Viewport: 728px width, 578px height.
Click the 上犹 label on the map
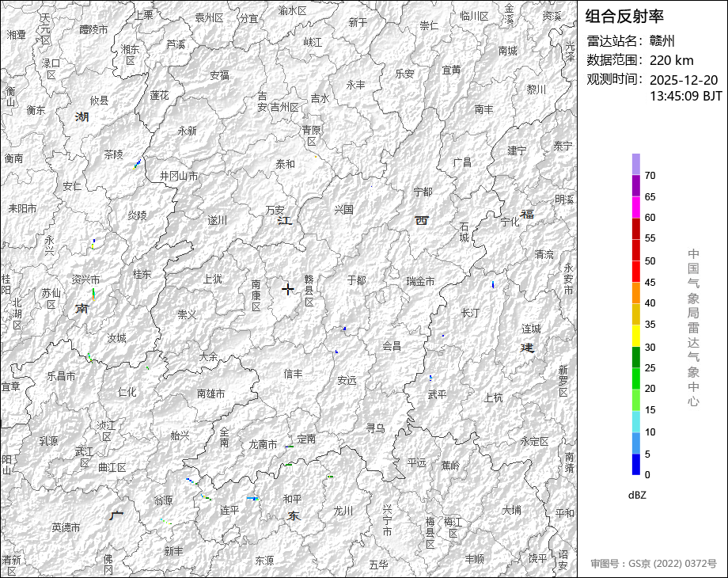pyautogui.click(x=213, y=279)
